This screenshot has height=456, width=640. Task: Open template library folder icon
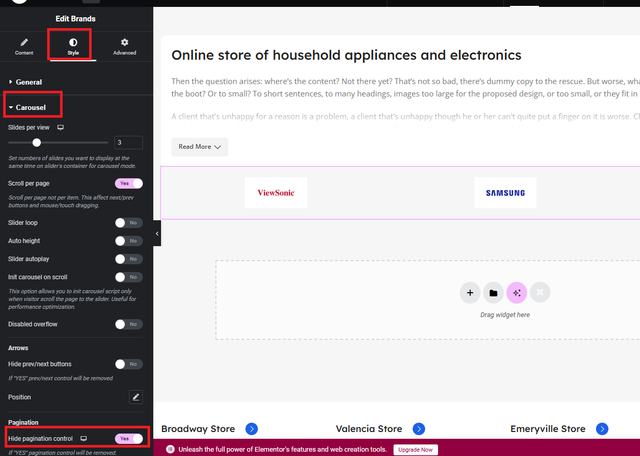point(493,293)
